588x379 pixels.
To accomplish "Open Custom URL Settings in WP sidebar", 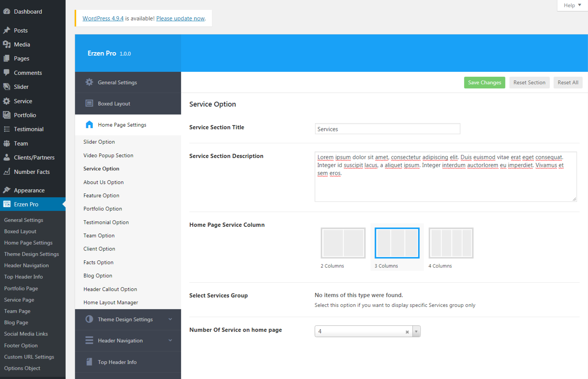I will [29, 357].
